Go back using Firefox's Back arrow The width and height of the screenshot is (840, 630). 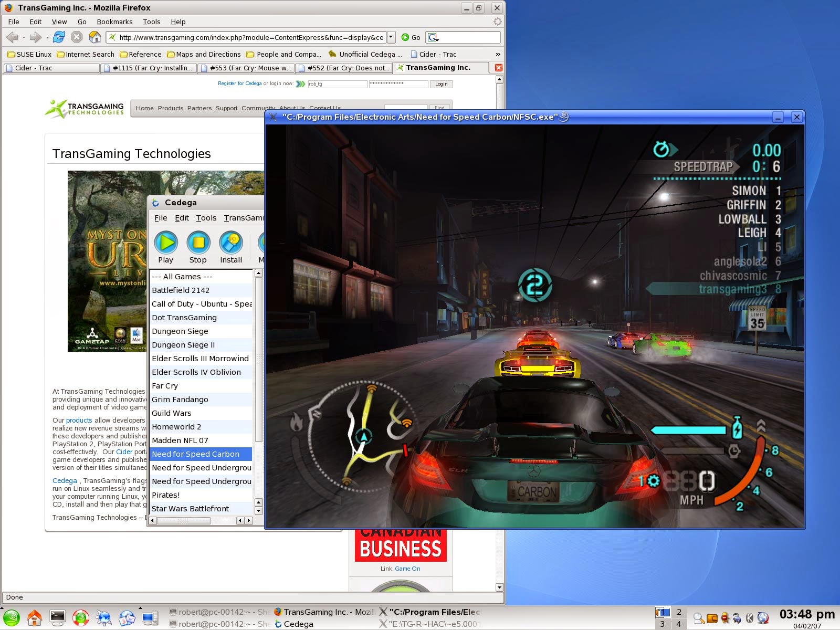point(12,37)
